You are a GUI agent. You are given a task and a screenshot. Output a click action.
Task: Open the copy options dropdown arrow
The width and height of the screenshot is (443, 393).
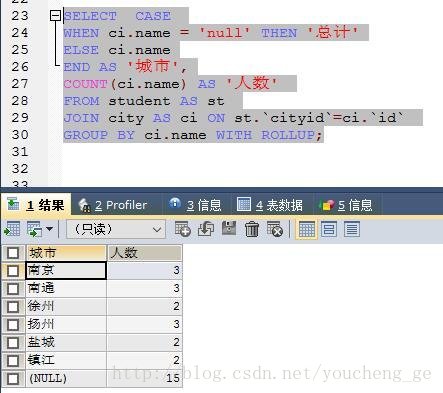tap(49, 229)
